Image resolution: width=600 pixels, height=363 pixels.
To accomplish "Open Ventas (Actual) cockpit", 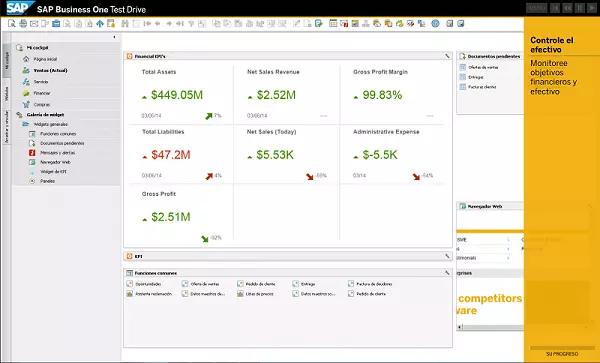I will click(x=50, y=70).
